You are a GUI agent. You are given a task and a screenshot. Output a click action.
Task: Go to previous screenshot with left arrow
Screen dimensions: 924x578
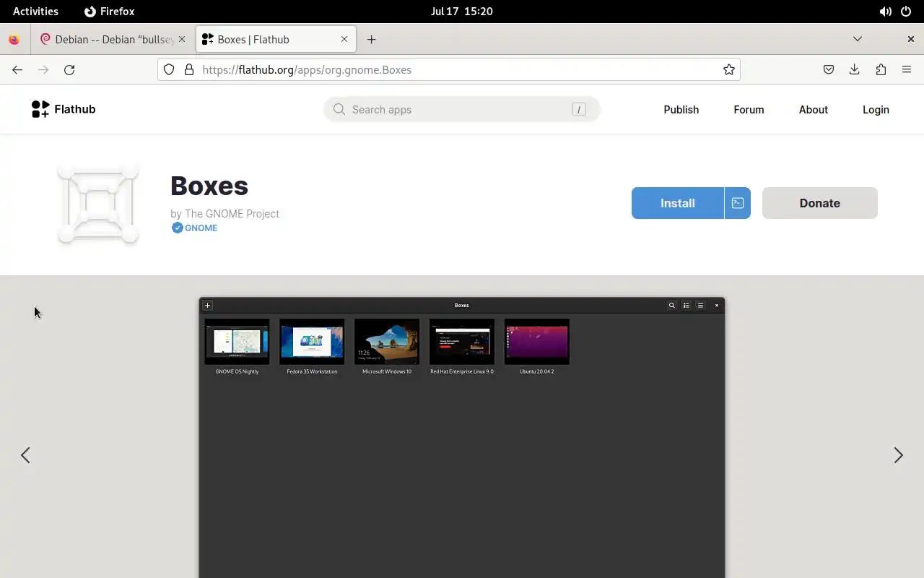coord(25,455)
